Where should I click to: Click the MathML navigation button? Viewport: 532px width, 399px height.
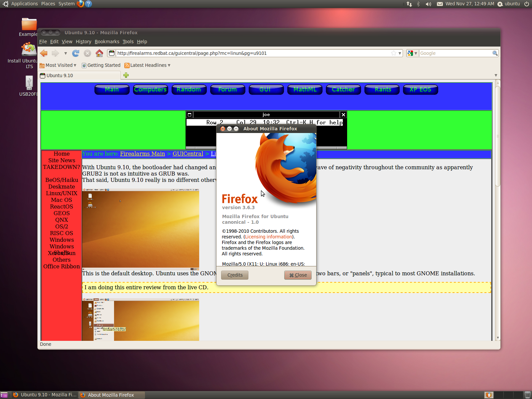coord(305,89)
